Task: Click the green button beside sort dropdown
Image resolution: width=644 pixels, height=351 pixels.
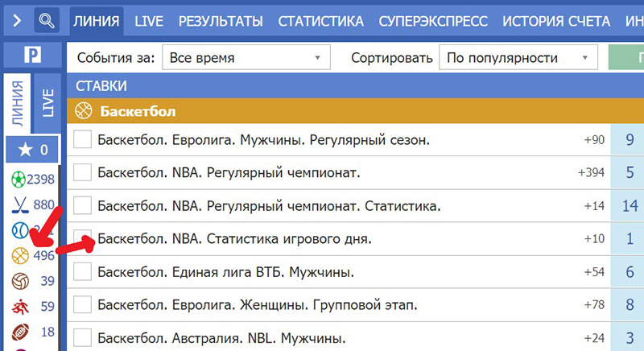Action: [x=626, y=57]
